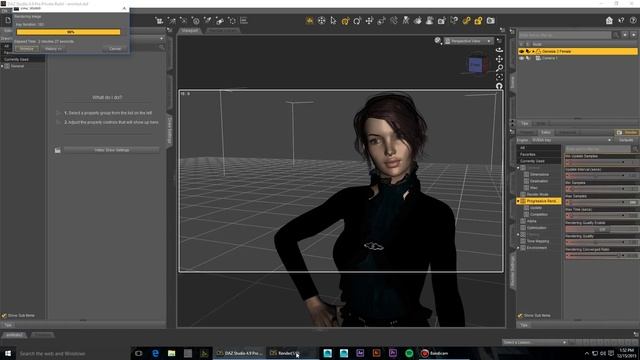Choose the Scale tool icon
Viewport: 640px width, 360px height.
pos(381,20)
